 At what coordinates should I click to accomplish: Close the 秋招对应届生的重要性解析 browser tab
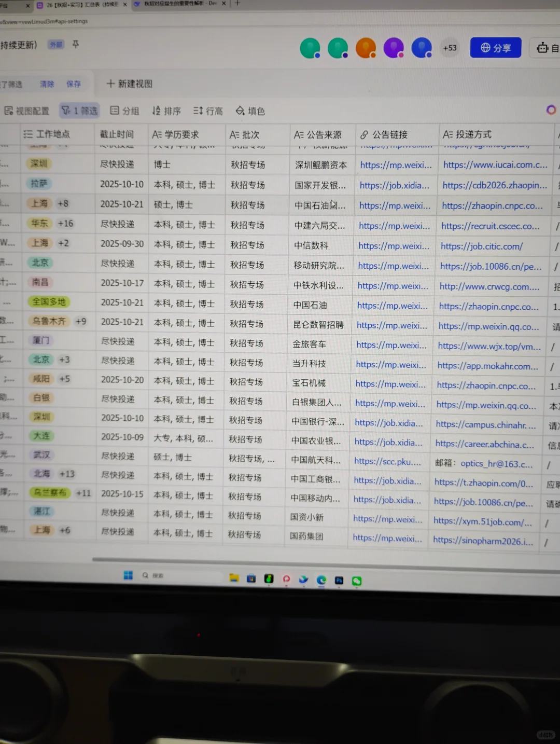(x=224, y=4)
